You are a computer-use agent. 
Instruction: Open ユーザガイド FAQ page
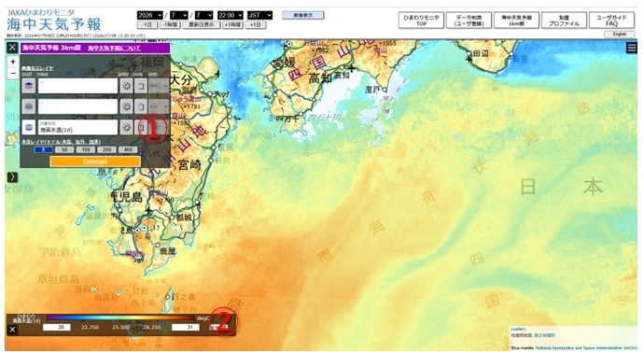pos(611,21)
